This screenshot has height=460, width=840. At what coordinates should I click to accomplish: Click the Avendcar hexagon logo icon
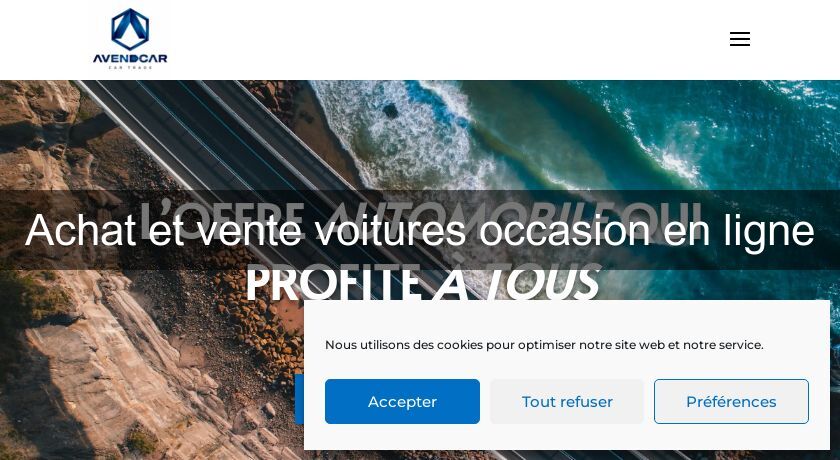point(130,29)
